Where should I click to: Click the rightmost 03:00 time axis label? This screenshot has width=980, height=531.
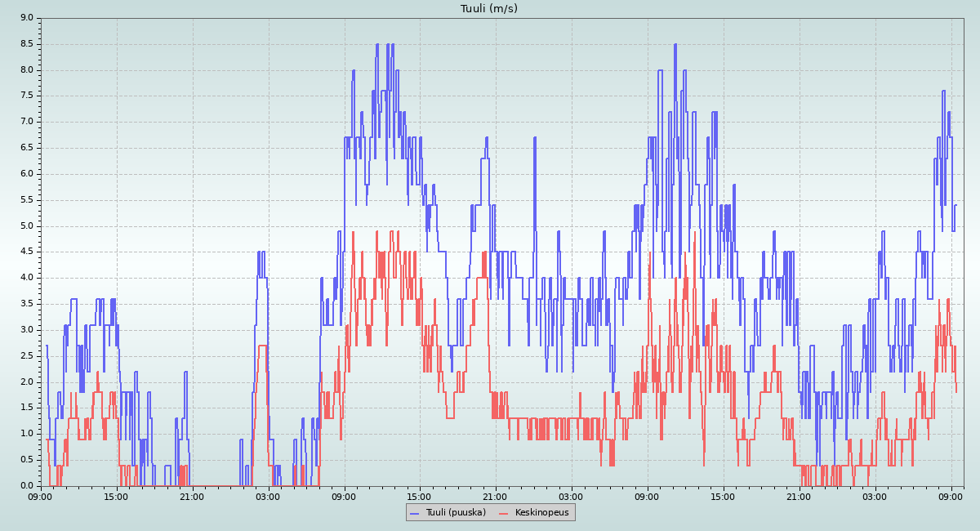coord(875,496)
